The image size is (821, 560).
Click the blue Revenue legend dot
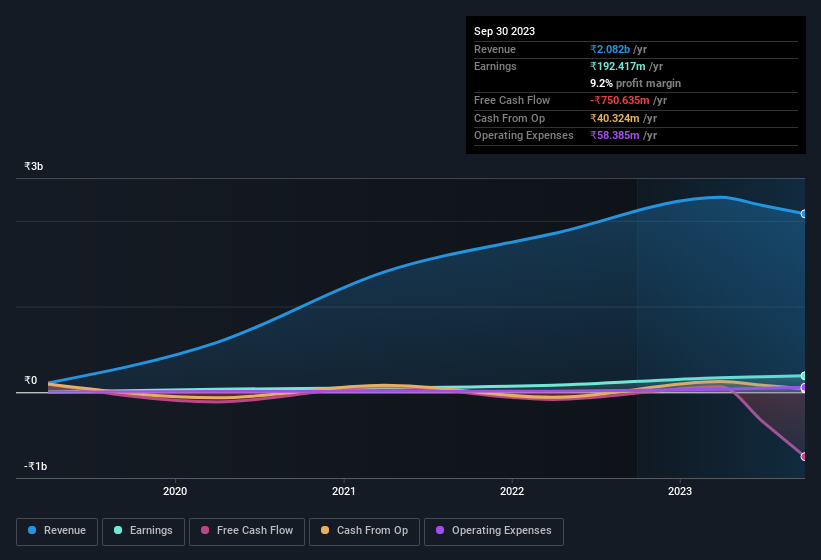point(32,531)
